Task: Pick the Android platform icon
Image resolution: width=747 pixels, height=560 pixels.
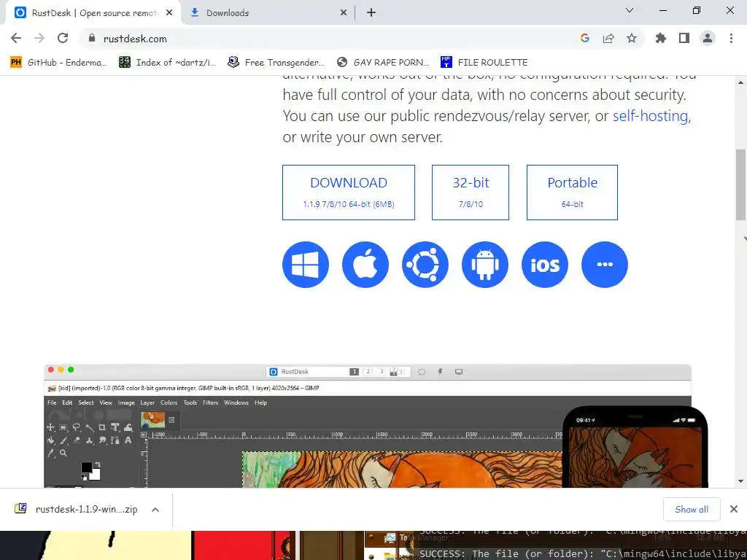Action: [485, 264]
